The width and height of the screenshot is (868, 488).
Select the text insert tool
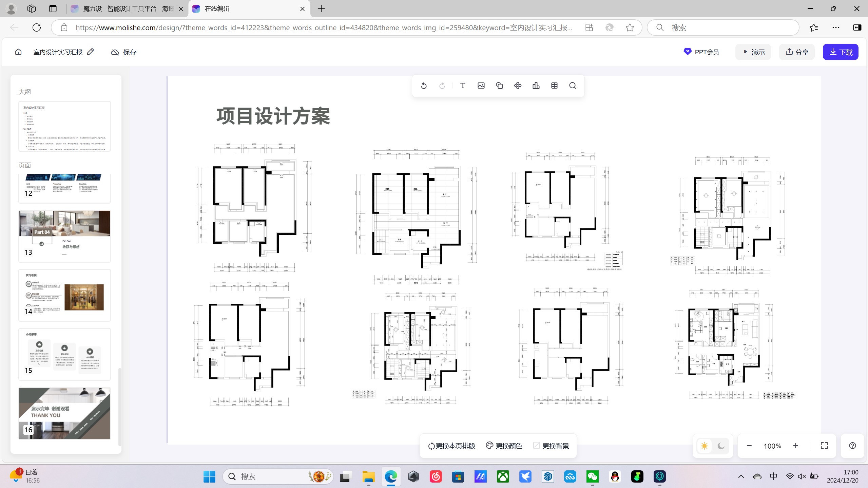(463, 86)
